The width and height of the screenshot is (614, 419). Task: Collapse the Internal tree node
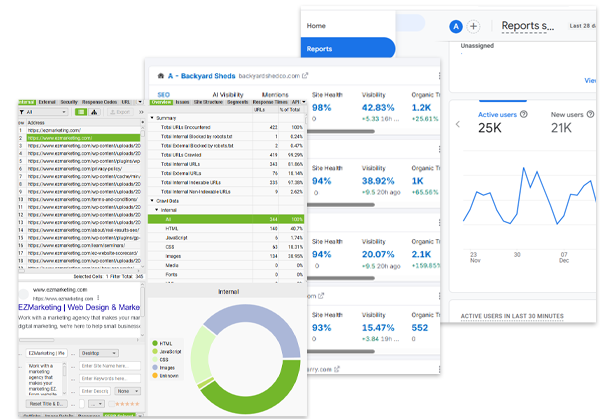point(157,210)
